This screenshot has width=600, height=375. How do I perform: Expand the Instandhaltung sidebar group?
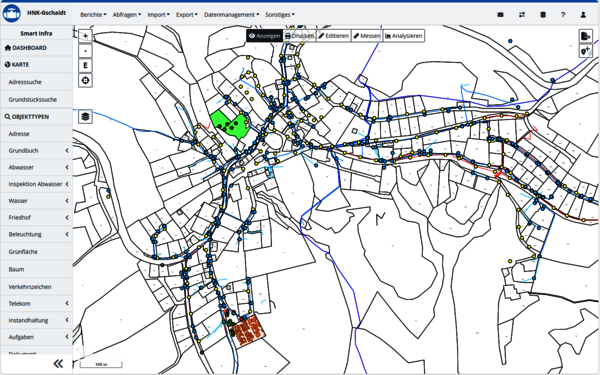pos(36,320)
